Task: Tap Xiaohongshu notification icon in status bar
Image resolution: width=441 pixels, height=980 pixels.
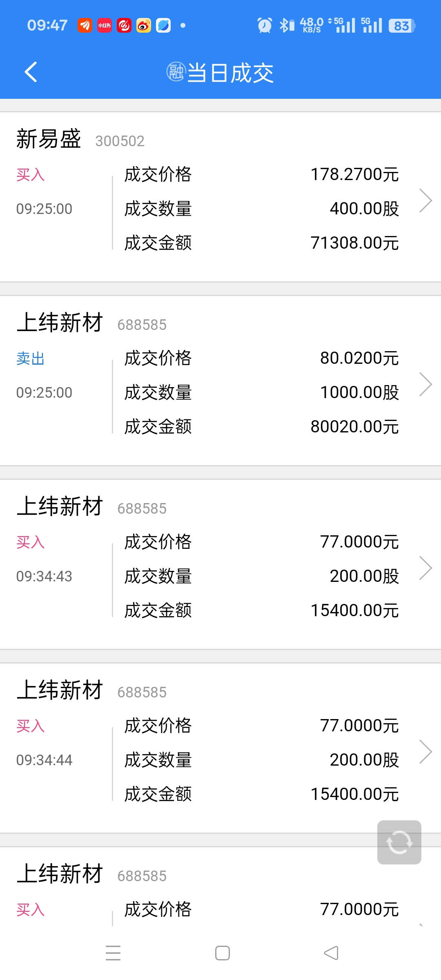Action: pyautogui.click(x=105, y=25)
